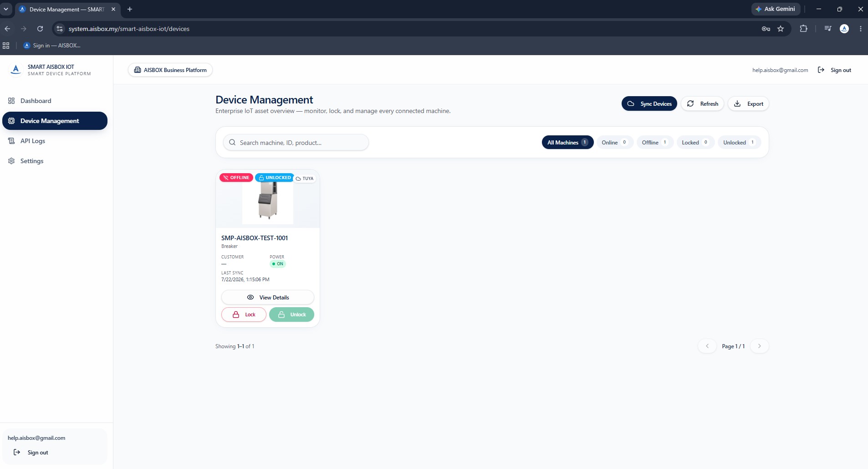The image size is (868, 469).
Task: Lock the SMP-AISBOX-TEST-1001 device
Action: pos(244,314)
